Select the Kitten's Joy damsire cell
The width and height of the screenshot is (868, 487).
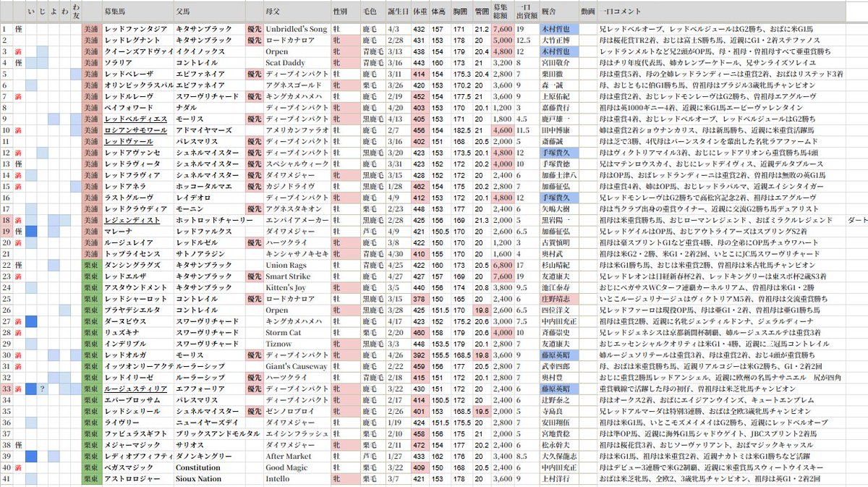(x=287, y=287)
